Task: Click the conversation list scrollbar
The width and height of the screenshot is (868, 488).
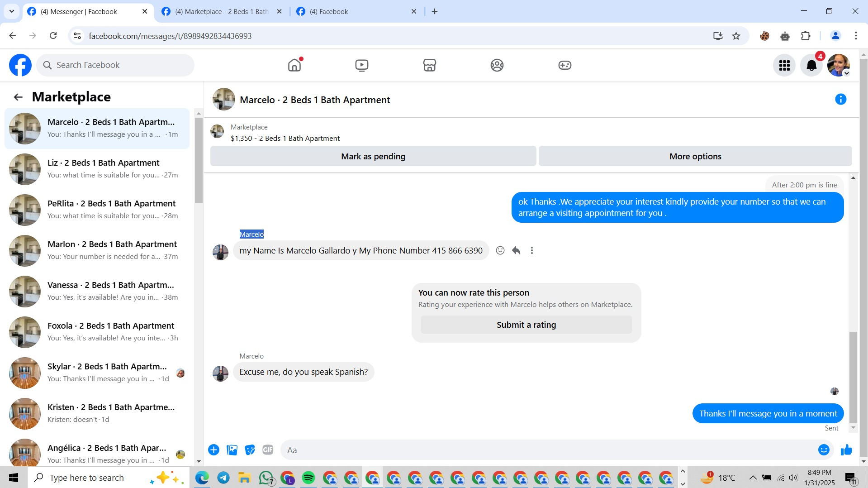Action: click(x=199, y=160)
